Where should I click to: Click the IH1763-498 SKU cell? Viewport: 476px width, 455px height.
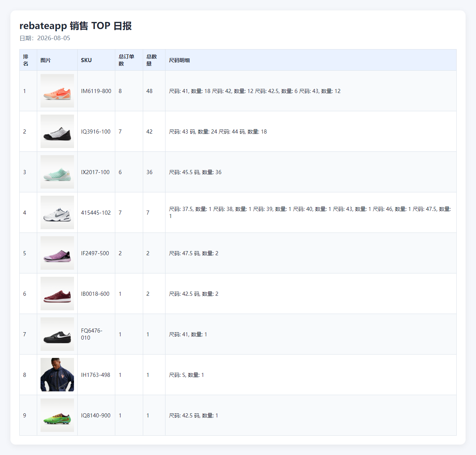coord(96,375)
